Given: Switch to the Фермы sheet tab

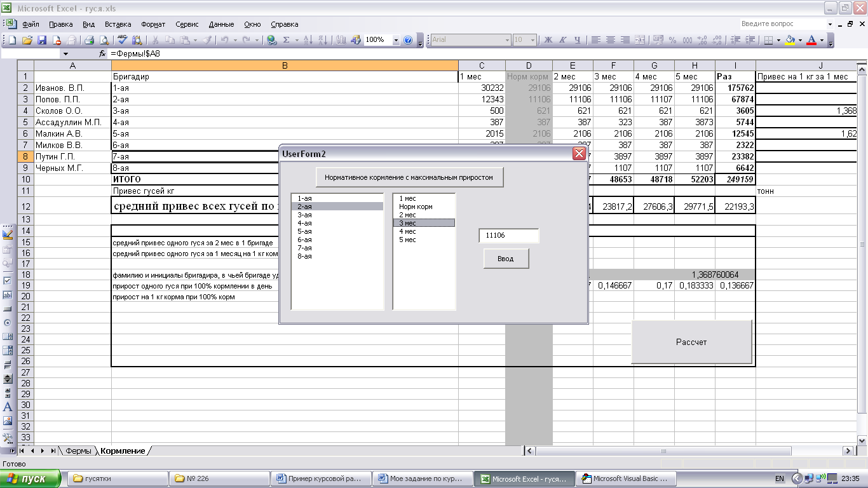Looking at the screenshot, I should pyautogui.click(x=78, y=451).
